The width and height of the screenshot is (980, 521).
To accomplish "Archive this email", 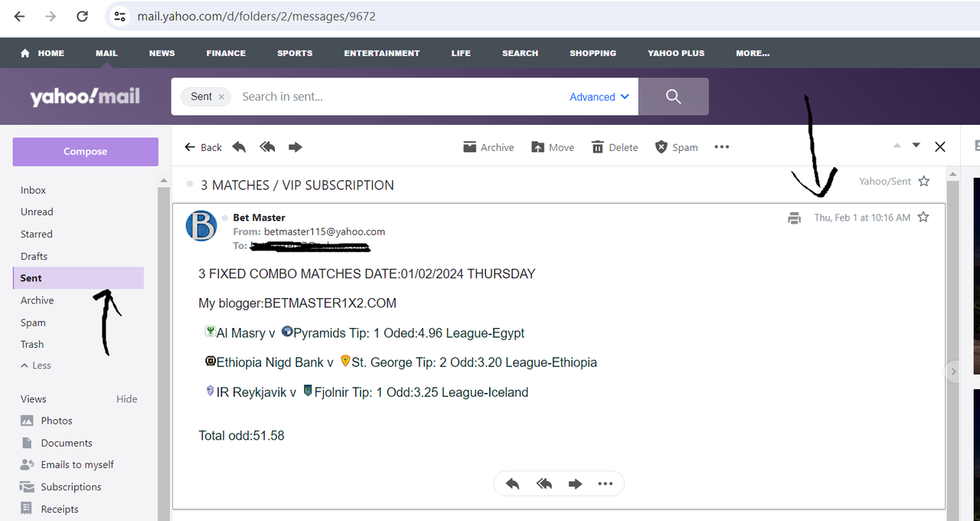I will [x=488, y=147].
